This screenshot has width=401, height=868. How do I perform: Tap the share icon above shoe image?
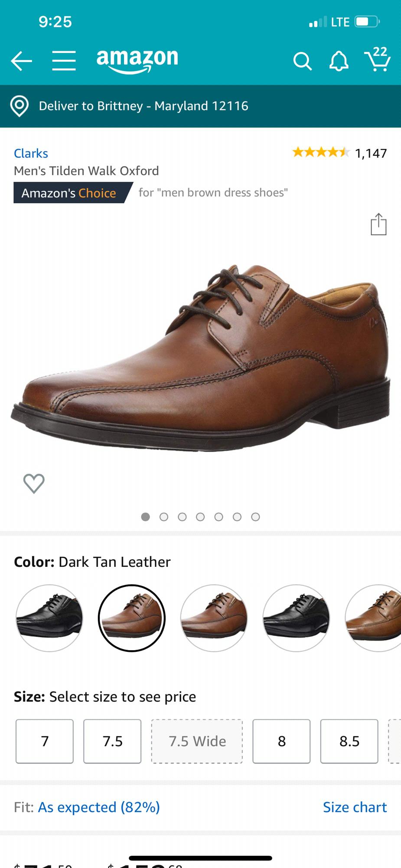[378, 224]
